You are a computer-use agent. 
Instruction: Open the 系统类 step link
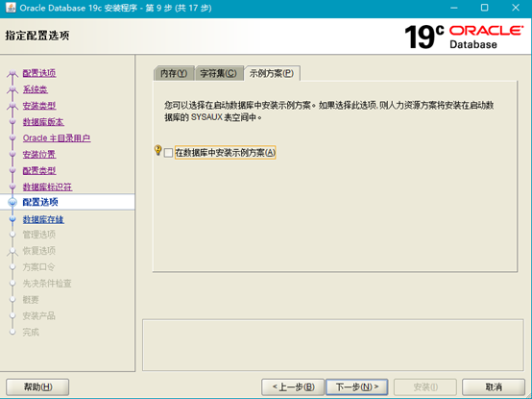[36, 89]
